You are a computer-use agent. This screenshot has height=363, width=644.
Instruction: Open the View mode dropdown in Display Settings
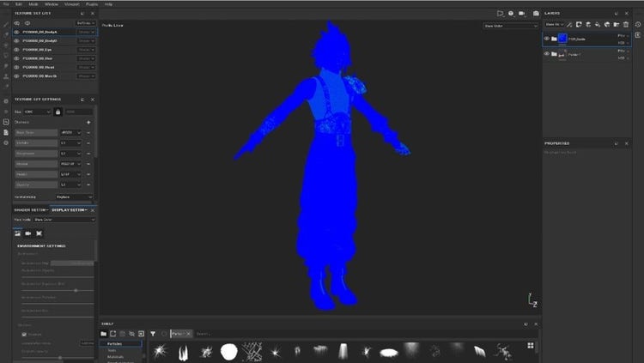[x=64, y=220]
